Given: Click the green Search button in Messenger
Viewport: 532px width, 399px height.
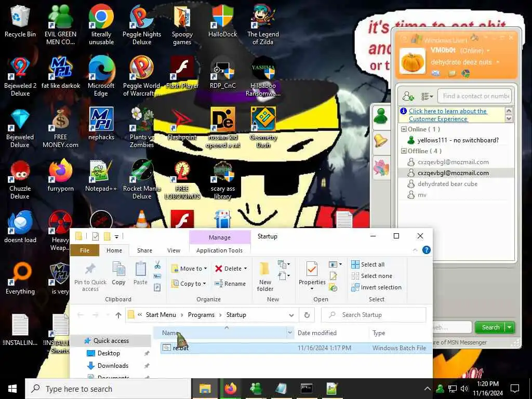Looking at the screenshot, I should coord(490,327).
